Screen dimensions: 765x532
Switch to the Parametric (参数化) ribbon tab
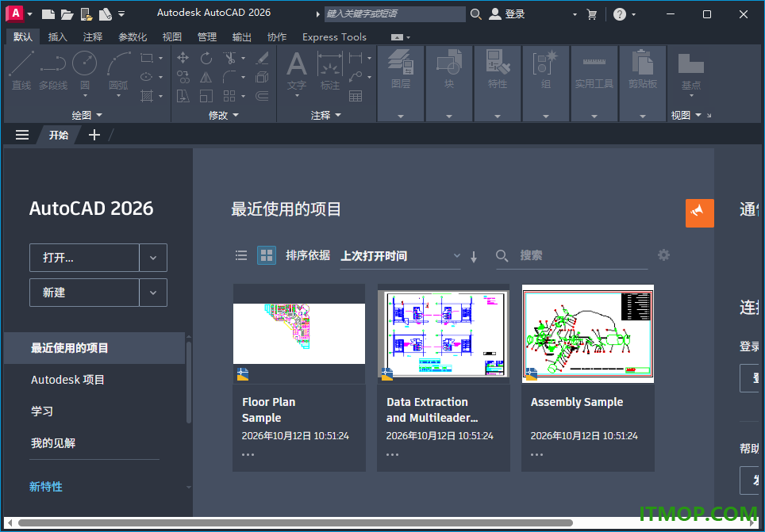pyautogui.click(x=133, y=37)
